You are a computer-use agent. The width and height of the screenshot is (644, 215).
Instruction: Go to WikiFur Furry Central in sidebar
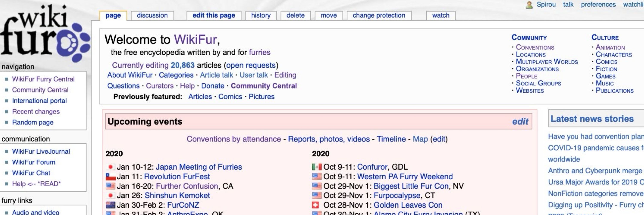(x=43, y=79)
